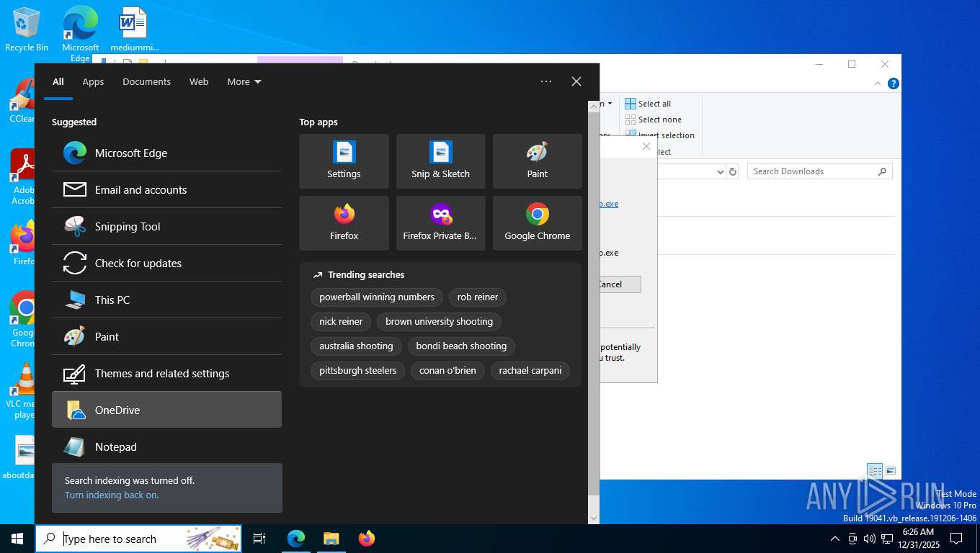The width and height of the screenshot is (980, 553).
Task: Open the Windows Start menu
Action: click(17, 539)
